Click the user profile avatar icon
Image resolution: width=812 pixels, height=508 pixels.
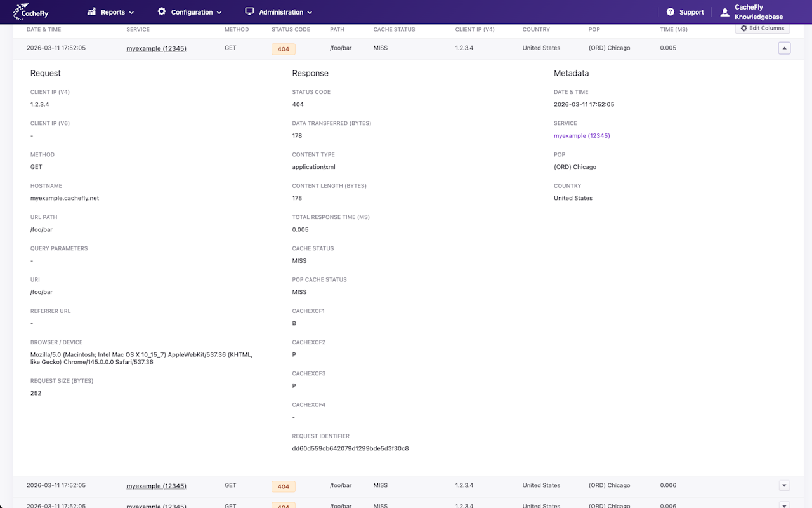[724, 12]
